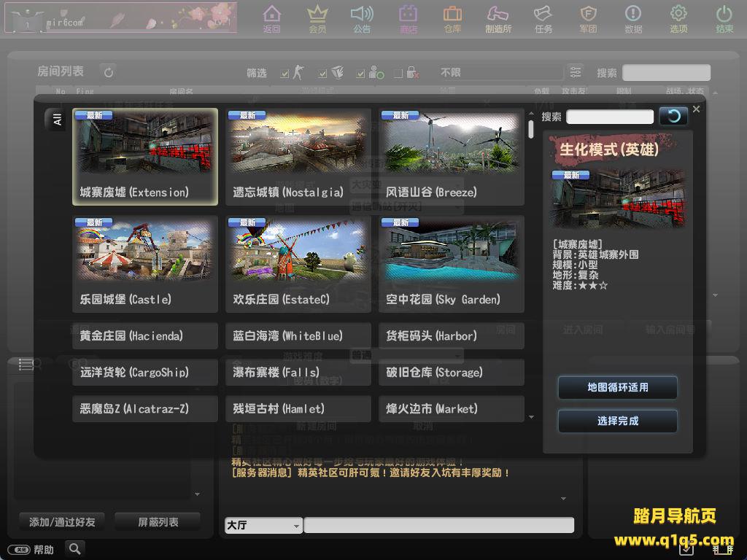The width and height of the screenshot is (747, 560).
Task: Open the 大厅 chat channel dropdown
Action: 263,525
